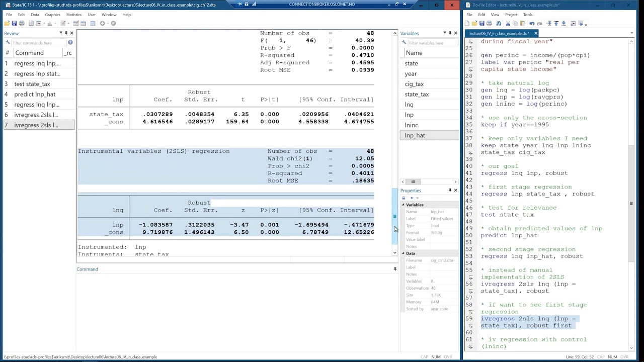Open the Tools menu in Do-file Editor
The image size is (644, 362).
point(528,15)
